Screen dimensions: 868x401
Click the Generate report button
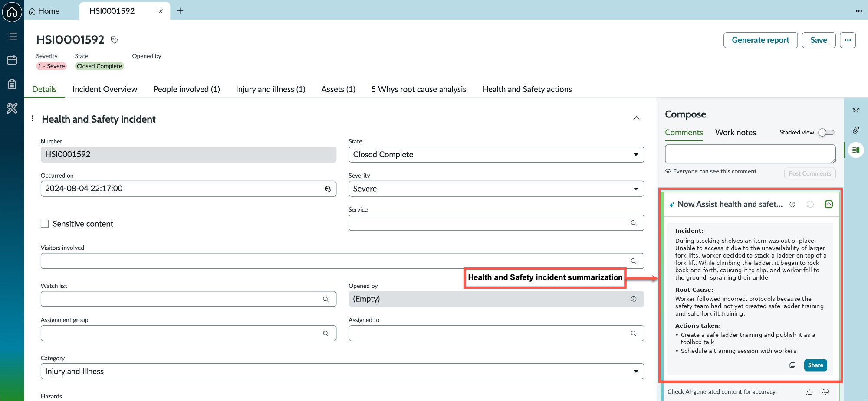(760, 40)
